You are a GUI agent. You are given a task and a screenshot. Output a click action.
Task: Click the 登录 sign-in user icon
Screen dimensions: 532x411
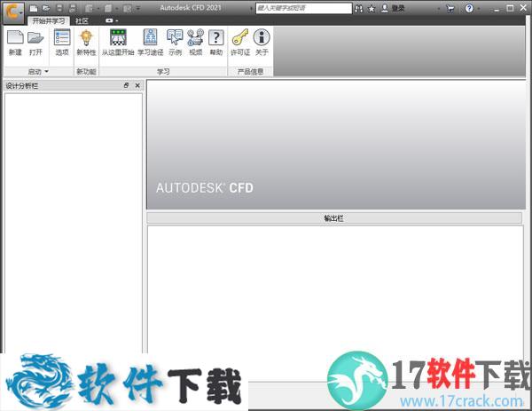[x=385, y=8]
